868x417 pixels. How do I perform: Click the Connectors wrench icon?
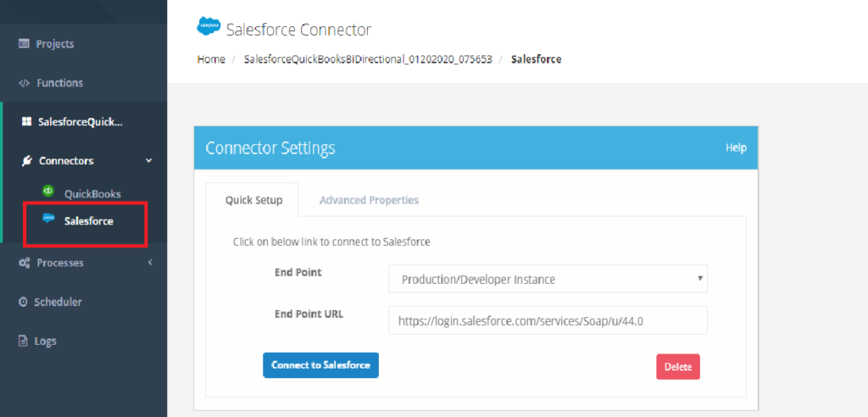point(27,161)
